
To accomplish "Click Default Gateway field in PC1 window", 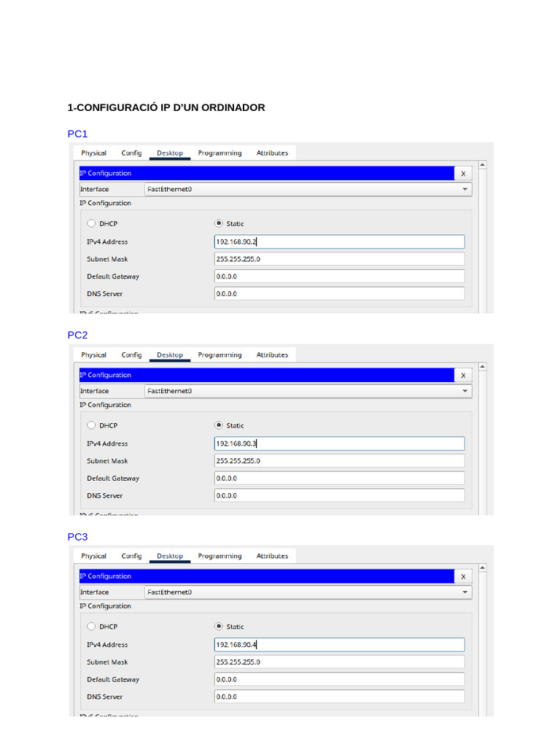I will pos(340,276).
